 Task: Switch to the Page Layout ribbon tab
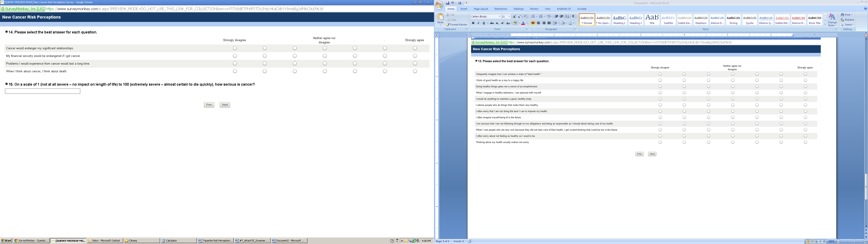point(481,9)
